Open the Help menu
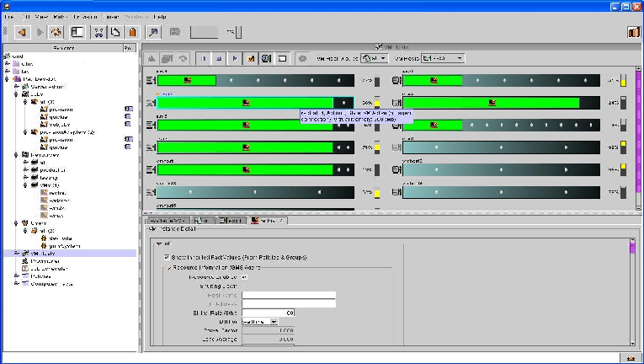Viewport: 644px width, 364px height. point(160,17)
